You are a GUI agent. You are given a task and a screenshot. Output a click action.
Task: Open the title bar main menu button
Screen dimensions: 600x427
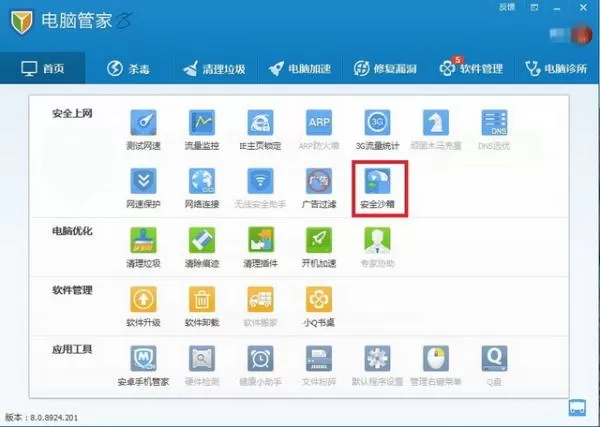pos(535,7)
